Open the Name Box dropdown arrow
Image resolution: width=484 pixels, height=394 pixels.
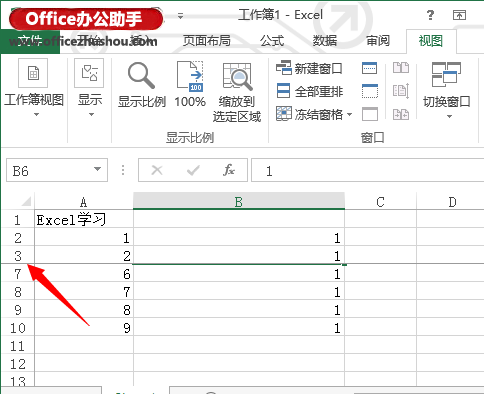(97, 169)
